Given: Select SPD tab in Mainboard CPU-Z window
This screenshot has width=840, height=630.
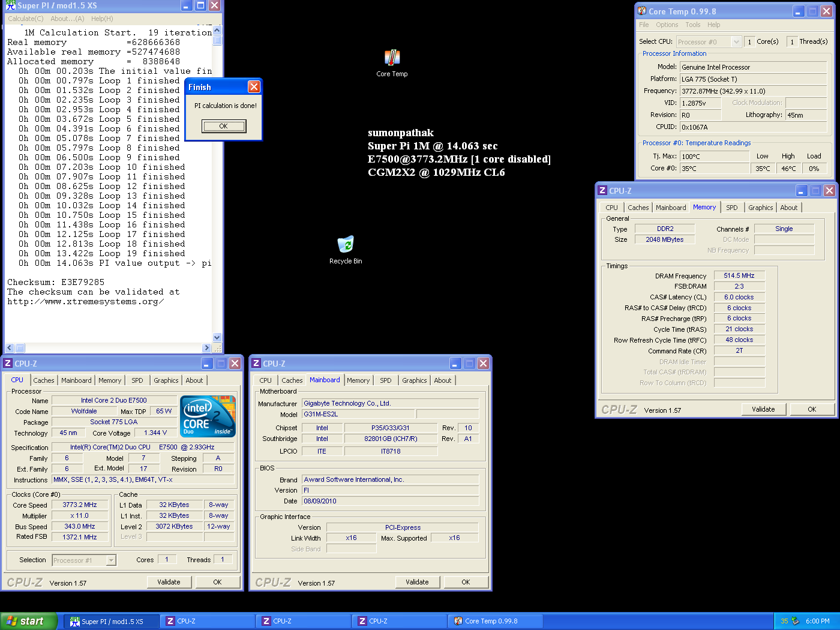Looking at the screenshot, I should [x=386, y=380].
